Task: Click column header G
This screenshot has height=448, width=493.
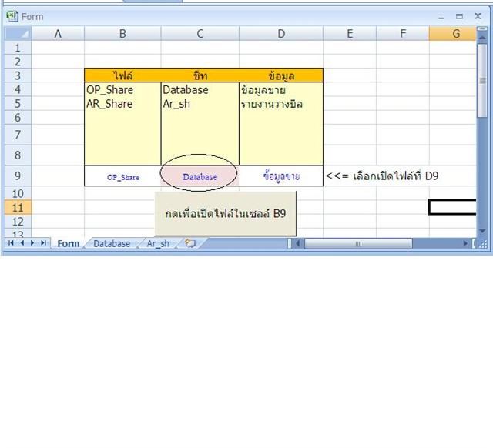Action: tap(456, 34)
